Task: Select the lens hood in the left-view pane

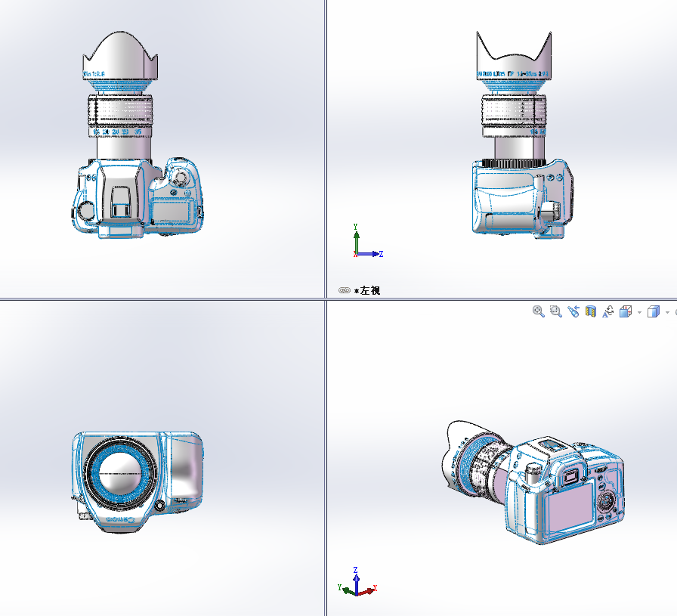Action: pos(514,55)
